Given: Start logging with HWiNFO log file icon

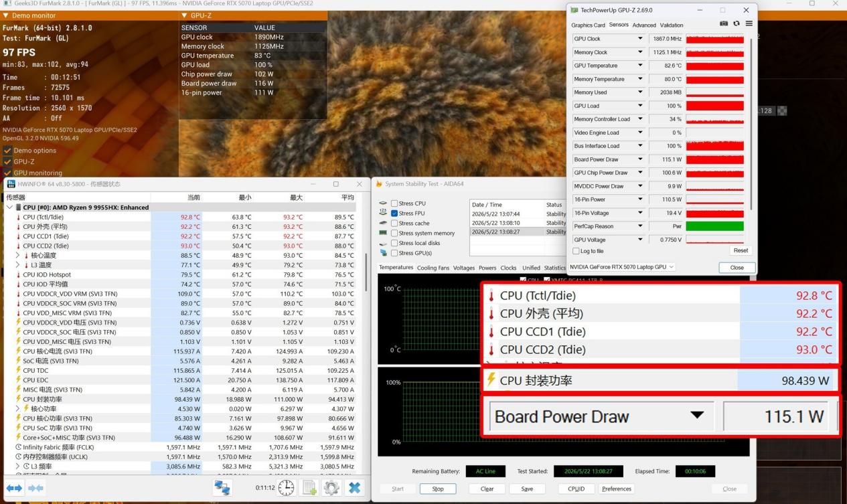Looking at the screenshot, I should (309, 488).
